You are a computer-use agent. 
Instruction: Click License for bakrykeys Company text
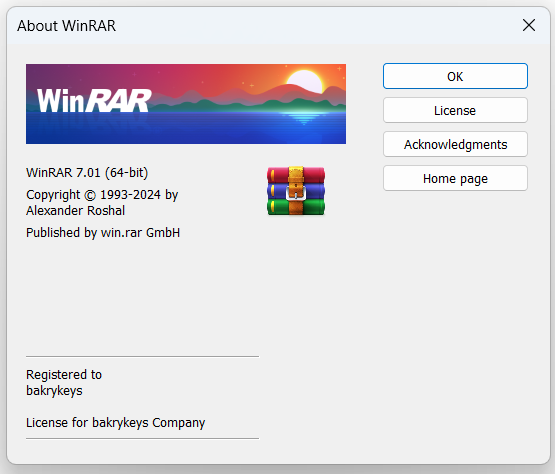(115, 423)
